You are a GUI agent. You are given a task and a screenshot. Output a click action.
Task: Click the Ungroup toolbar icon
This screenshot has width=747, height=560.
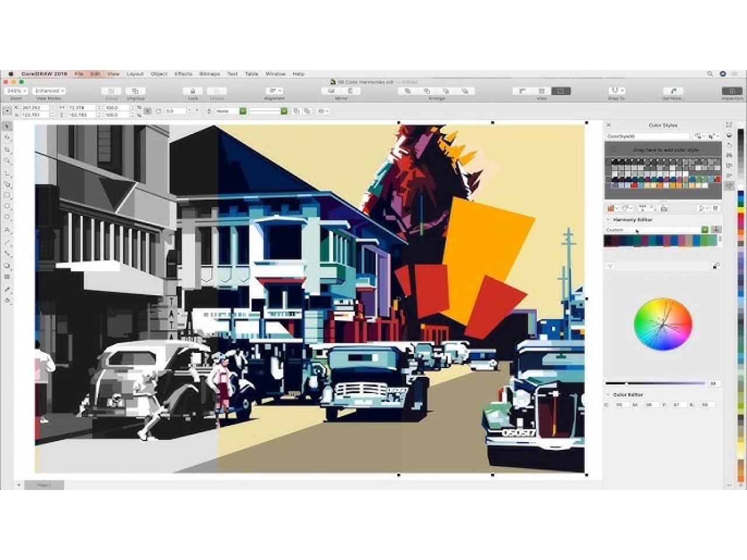(x=135, y=91)
